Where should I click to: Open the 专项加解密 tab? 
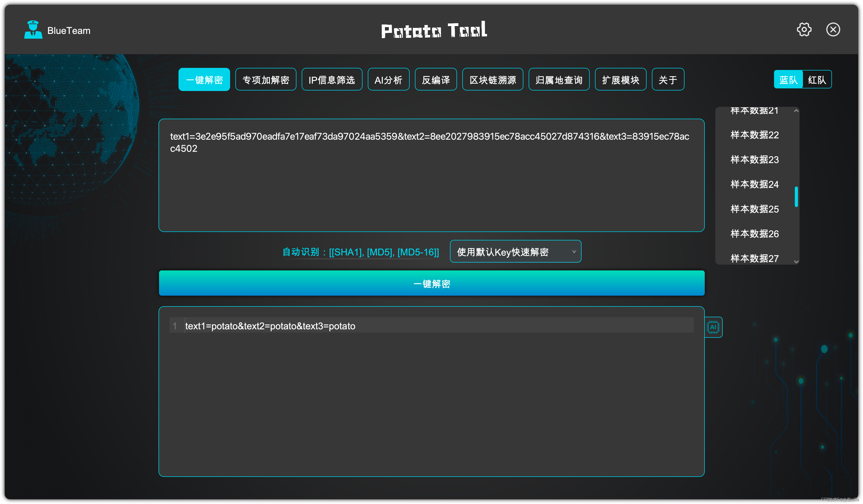tap(266, 80)
